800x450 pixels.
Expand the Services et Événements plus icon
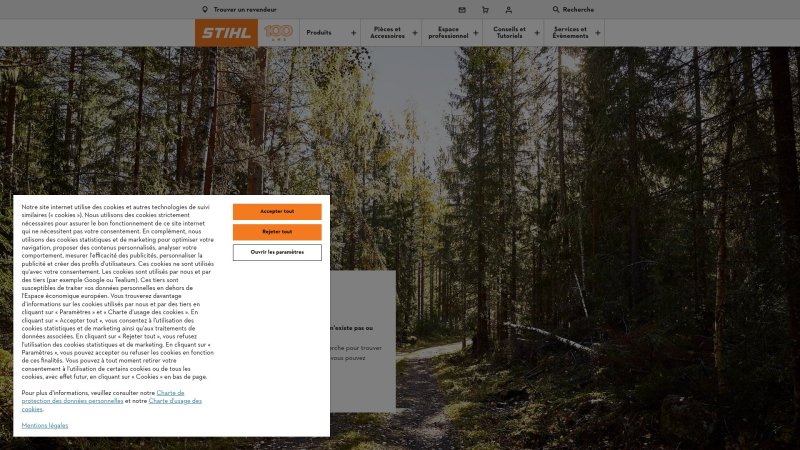[597, 33]
